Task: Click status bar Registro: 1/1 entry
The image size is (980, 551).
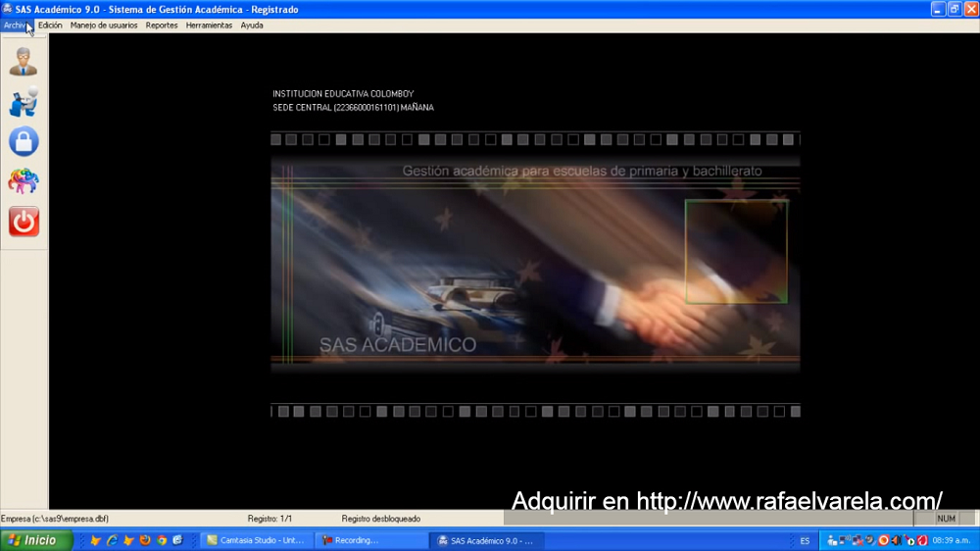Action: (x=269, y=519)
